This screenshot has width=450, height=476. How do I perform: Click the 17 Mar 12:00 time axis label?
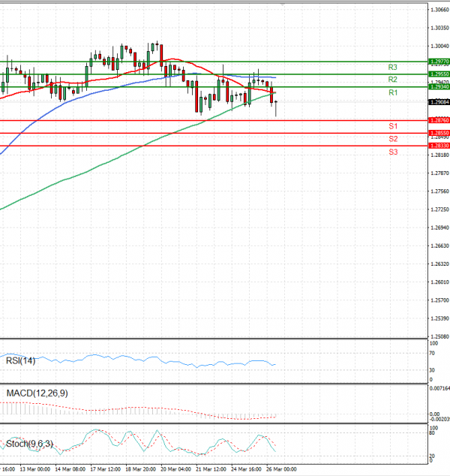pyautogui.click(x=104, y=469)
